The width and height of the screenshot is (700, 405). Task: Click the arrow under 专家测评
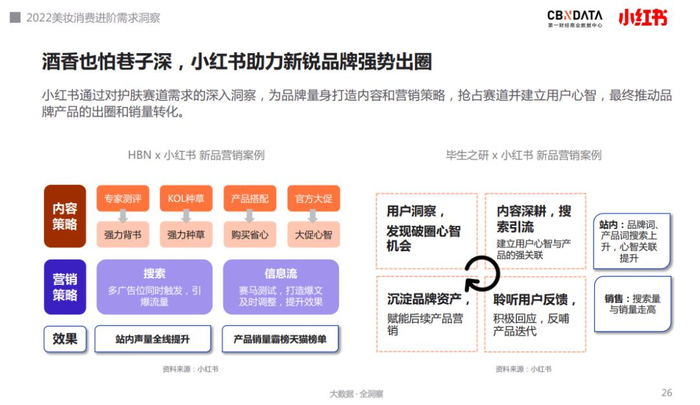coord(123,216)
